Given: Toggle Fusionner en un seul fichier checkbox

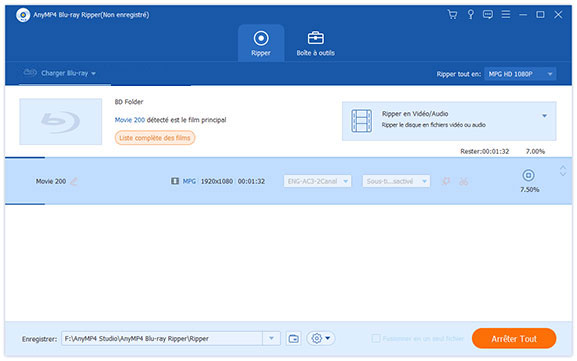Looking at the screenshot, I should pyautogui.click(x=375, y=339).
